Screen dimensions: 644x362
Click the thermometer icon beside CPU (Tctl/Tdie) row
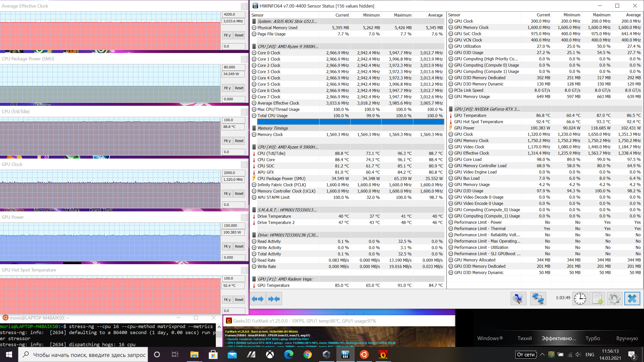pos(254,153)
